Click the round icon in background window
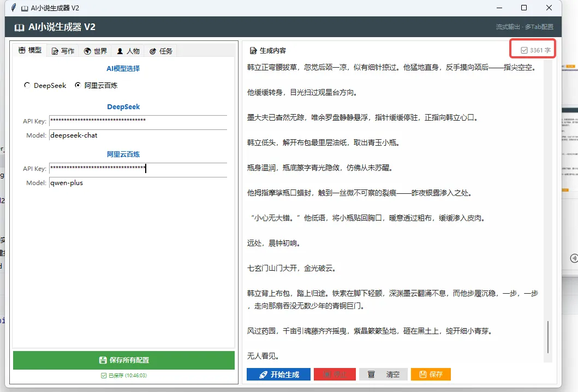 pos(574,258)
